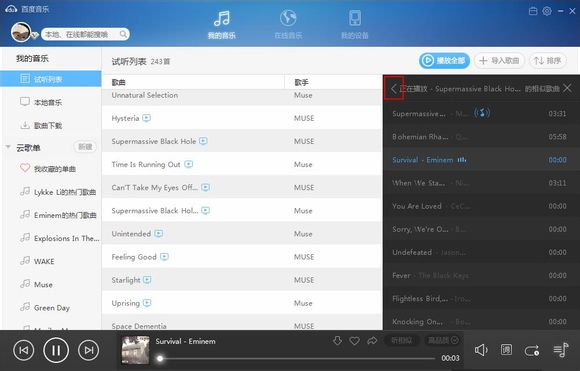Share the currently playing song
Viewport: 580px width, 371px height.
tap(372, 340)
